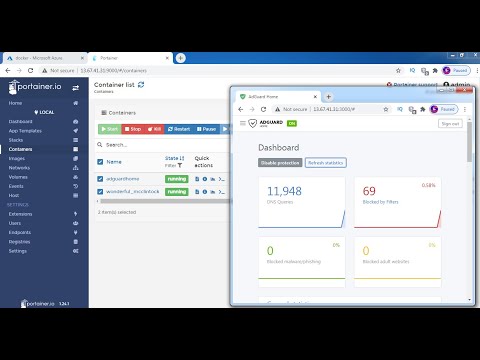The image size is (480, 360).
Task: Open stats icon for adguardhome
Action: pyautogui.click(x=213, y=179)
